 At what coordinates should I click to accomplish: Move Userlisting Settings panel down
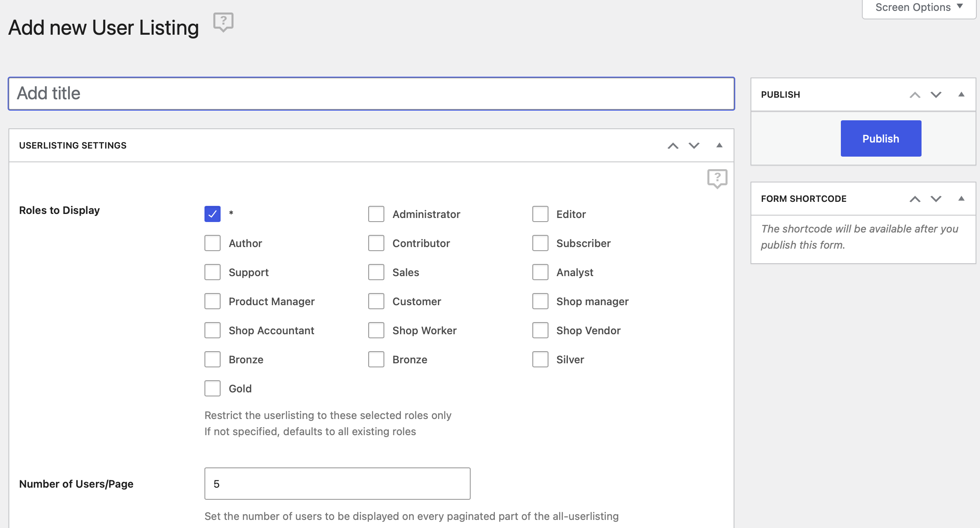[x=694, y=146]
